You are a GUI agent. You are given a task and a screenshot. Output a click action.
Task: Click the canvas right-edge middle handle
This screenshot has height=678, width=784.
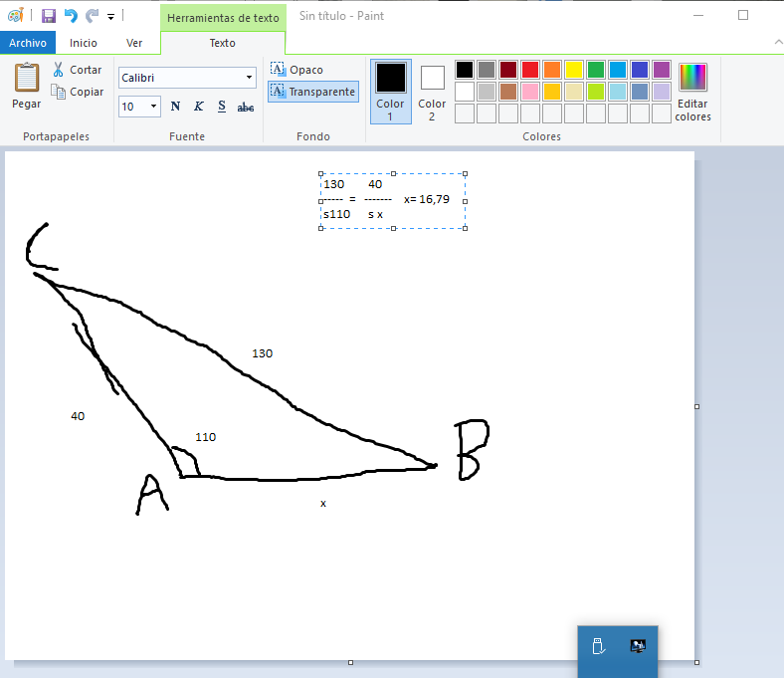coord(697,407)
